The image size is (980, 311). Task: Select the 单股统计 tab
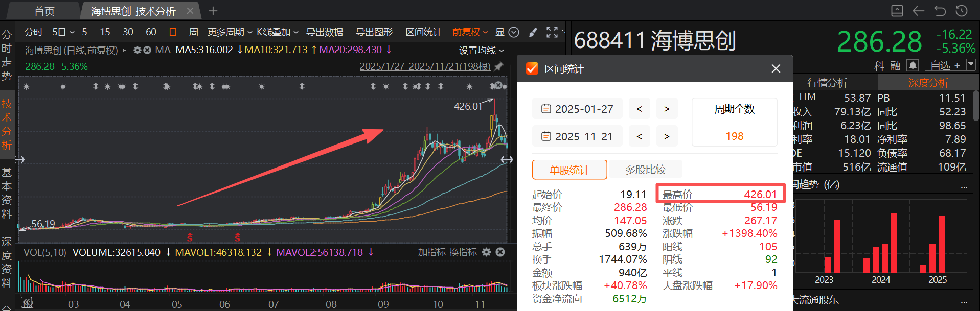569,170
